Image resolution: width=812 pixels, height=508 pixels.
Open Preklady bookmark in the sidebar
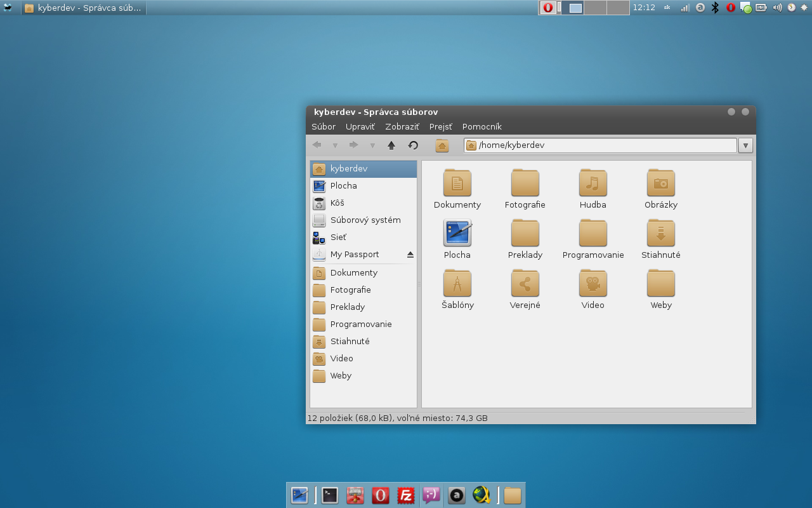(x=363, y=307)
